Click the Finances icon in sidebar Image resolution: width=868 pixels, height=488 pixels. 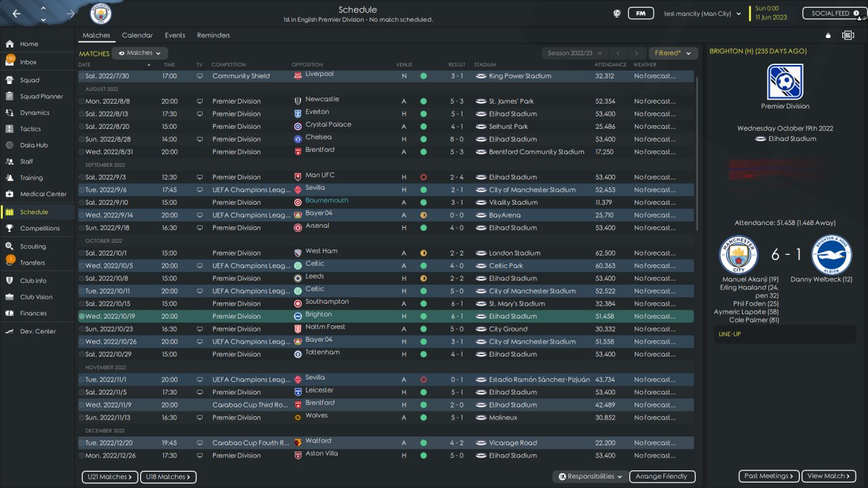click(9, 313)
